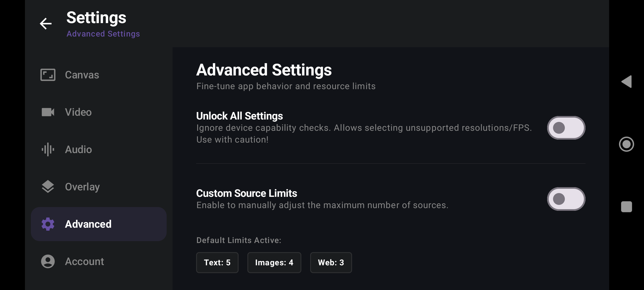This screenshot has width=644, height=290.
Task: Open the Canvas settings tab
Action: pos(82,75)
